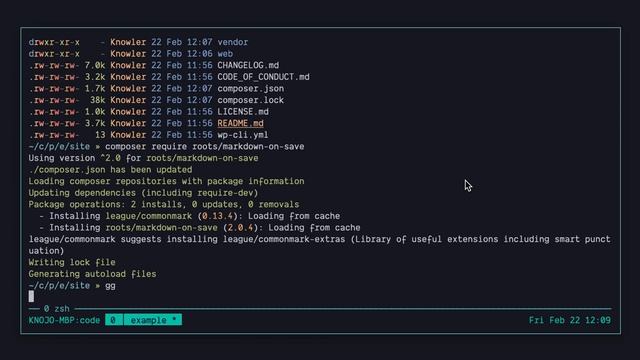The image size is (640, 360).
Task: Open the underlined README.md file name
Action: (x=240, y=123)
